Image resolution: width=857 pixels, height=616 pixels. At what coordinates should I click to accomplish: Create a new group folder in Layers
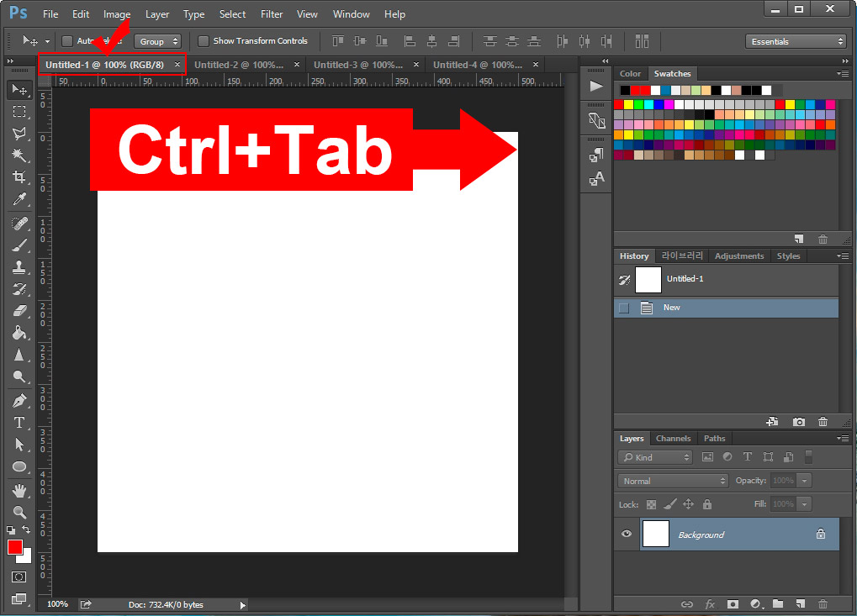[778, 603]
